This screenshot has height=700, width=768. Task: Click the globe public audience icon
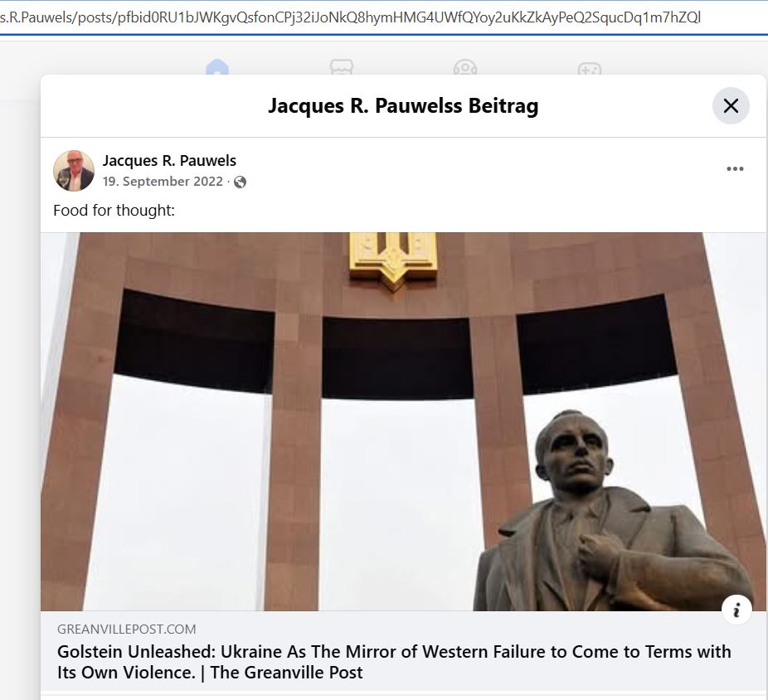click(240, 182)
